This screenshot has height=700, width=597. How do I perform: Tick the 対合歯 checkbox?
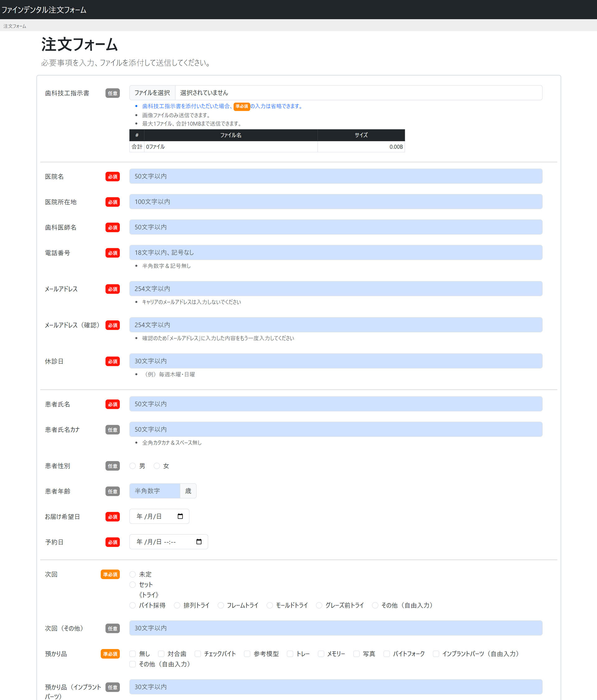click(161, 654)
